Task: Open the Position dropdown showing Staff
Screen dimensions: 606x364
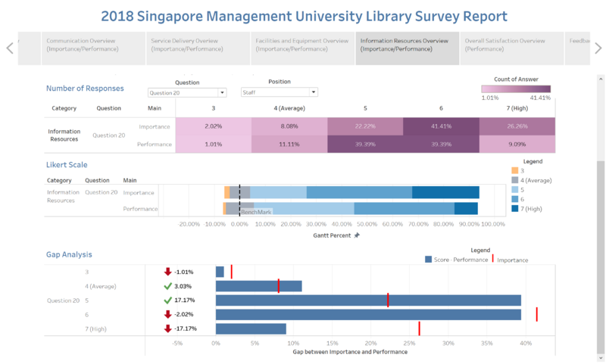Action: [279, 92]
